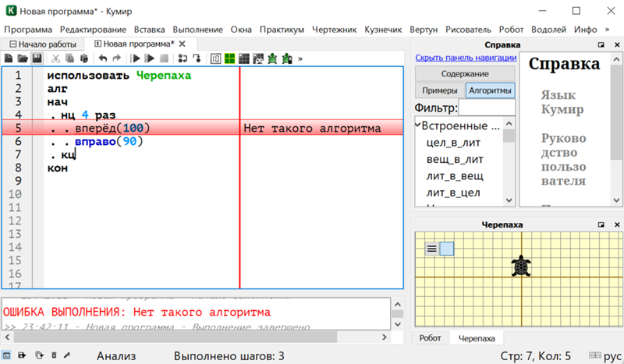The width and height of the screenshot is (624, 364).
Task: Open the turtle field hamburger menu
Action: coord(432,249)
